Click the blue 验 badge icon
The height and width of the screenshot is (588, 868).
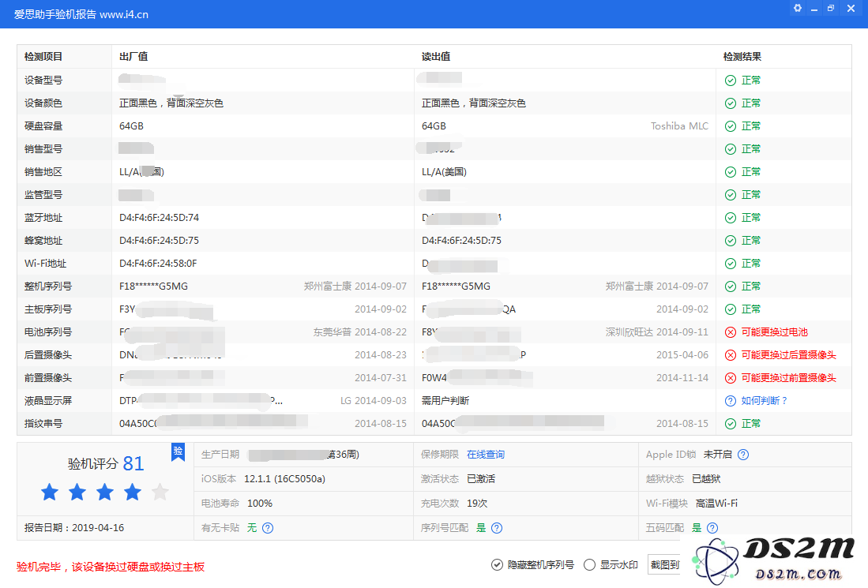coord(178,452)
